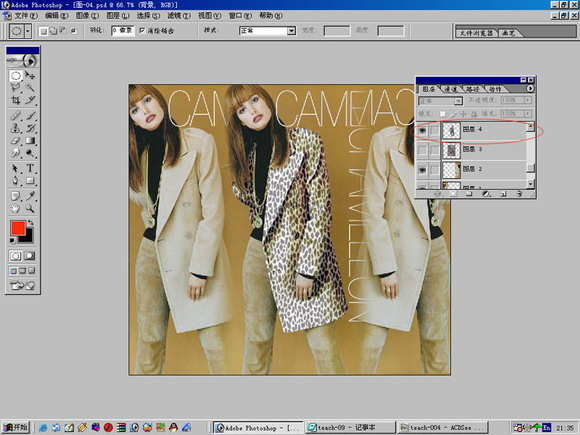Open the Layer menu
Viewport: 580px width, 435px height.
point(118,16)
